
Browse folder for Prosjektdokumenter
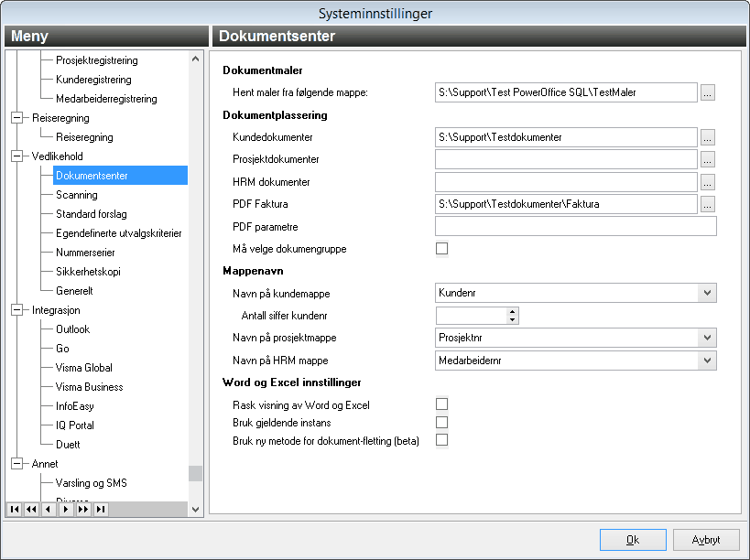tap(708, 159)
